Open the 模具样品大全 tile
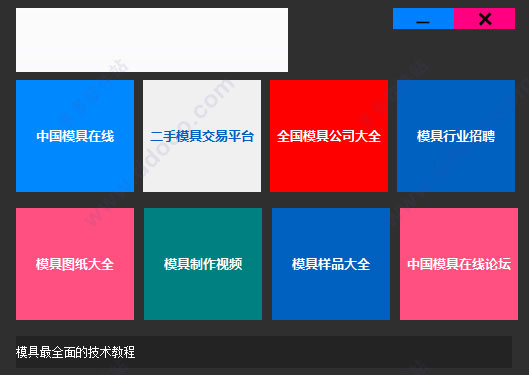 331,264
